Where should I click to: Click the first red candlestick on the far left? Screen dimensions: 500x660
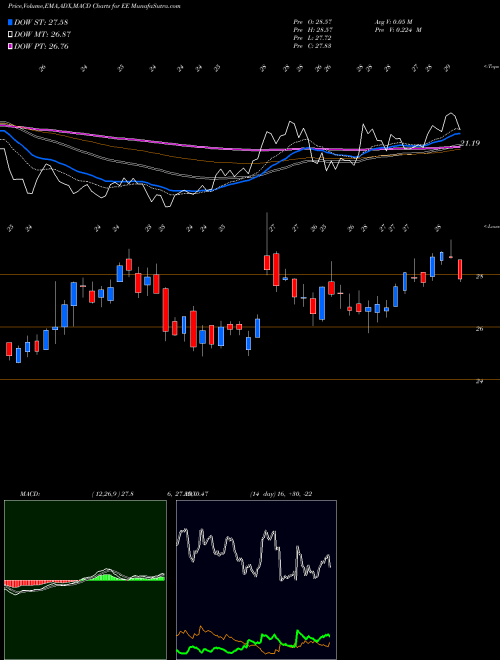click(x=9, y=349)
